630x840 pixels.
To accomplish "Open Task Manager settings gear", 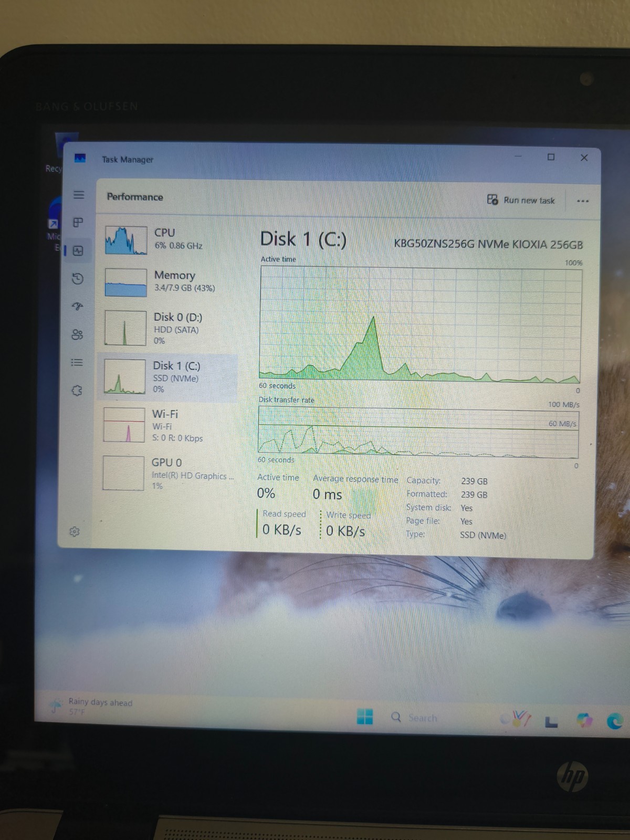I will coord(75,531).
